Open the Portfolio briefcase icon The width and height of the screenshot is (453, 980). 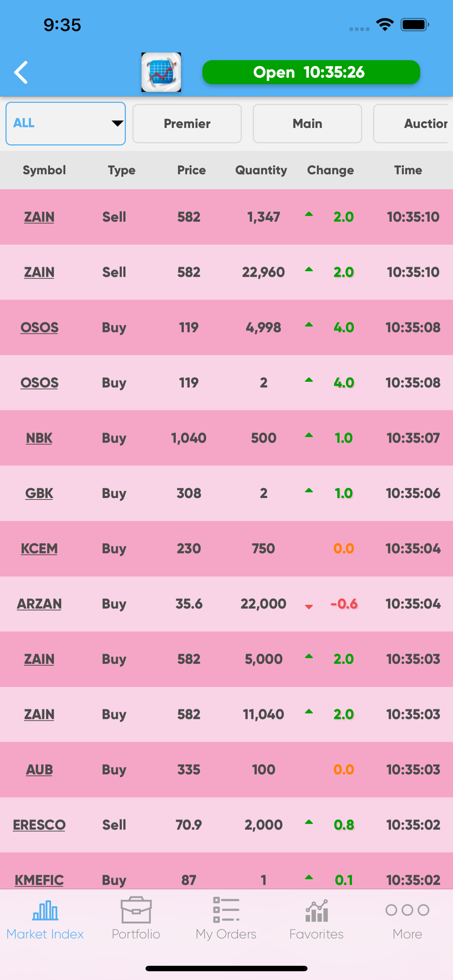click(136, 910)
